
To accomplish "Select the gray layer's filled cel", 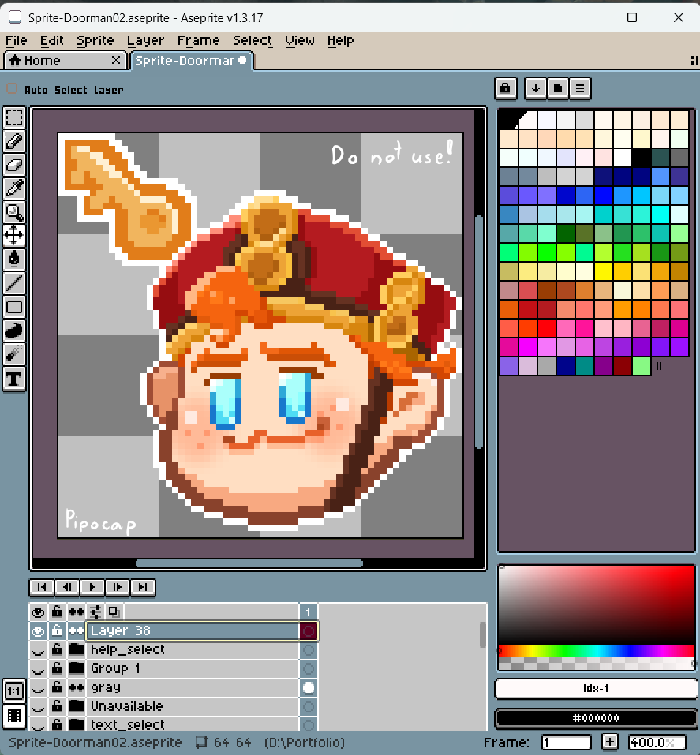I will point(309,688).
